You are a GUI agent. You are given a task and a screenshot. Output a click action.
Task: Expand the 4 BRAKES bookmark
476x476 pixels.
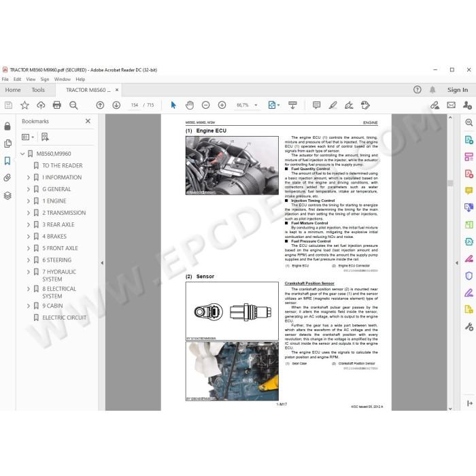point(29,237)
